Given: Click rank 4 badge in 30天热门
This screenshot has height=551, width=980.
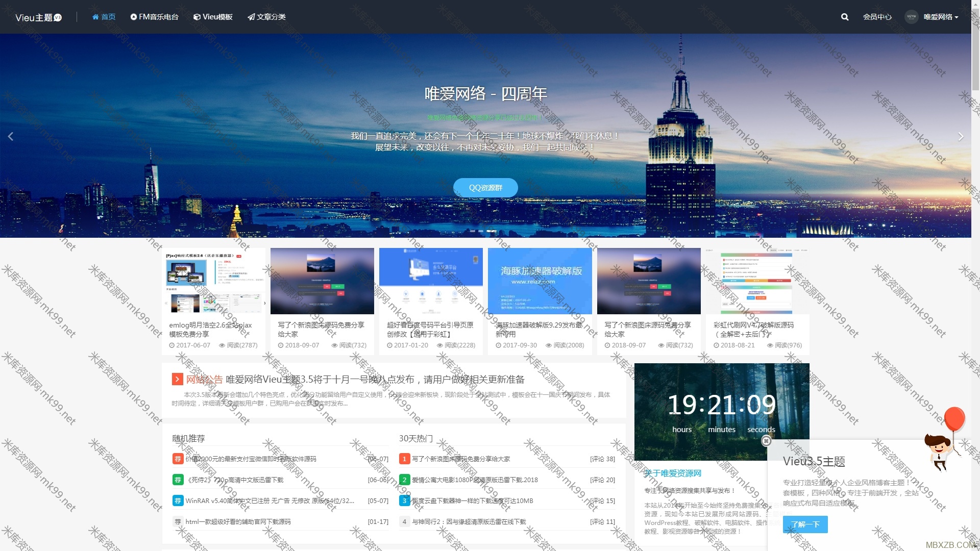Looking at the screenshot, I should 404,521.
